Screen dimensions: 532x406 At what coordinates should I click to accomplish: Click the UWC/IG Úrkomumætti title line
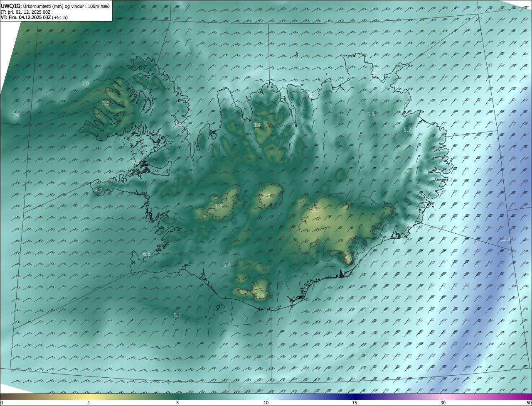pyautogui.click(x=55, y=6)
